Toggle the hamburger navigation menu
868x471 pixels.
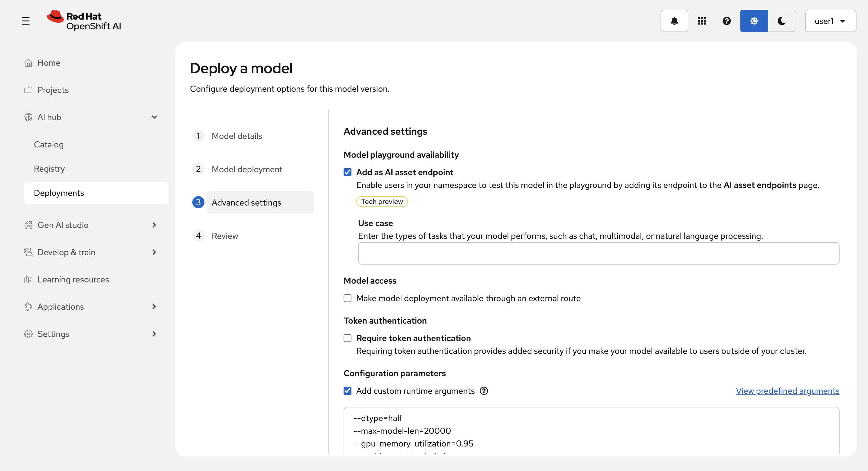(26, 21)
